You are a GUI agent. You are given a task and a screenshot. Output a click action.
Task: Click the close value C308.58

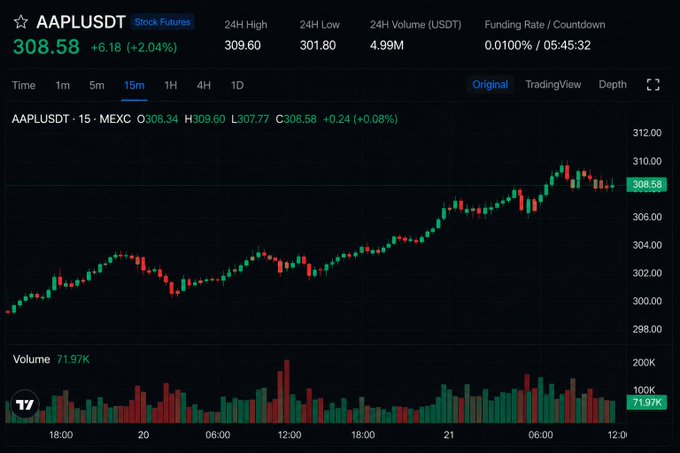296,119
